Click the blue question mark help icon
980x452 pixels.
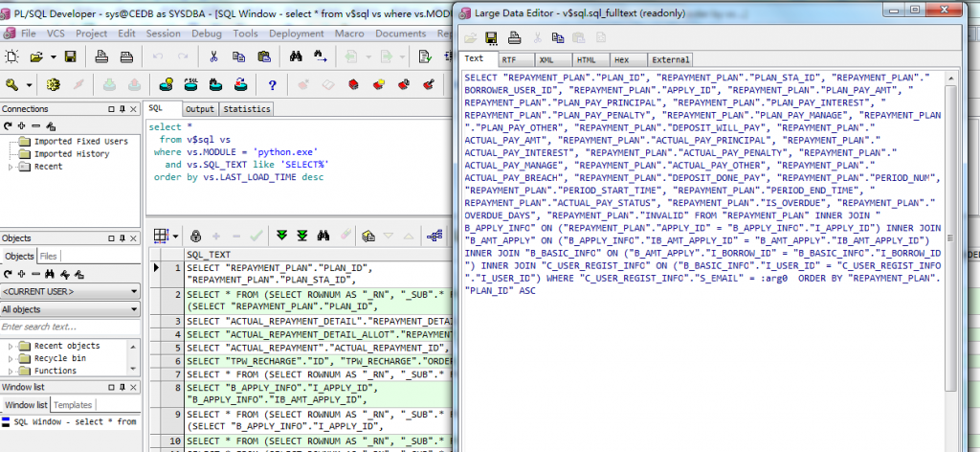[272, 84]
